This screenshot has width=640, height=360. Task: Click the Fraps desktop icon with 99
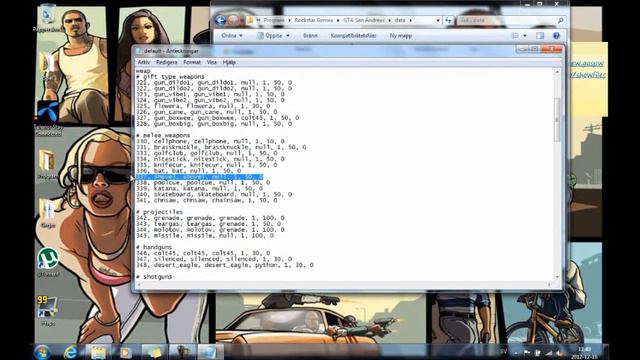[47, 310]
